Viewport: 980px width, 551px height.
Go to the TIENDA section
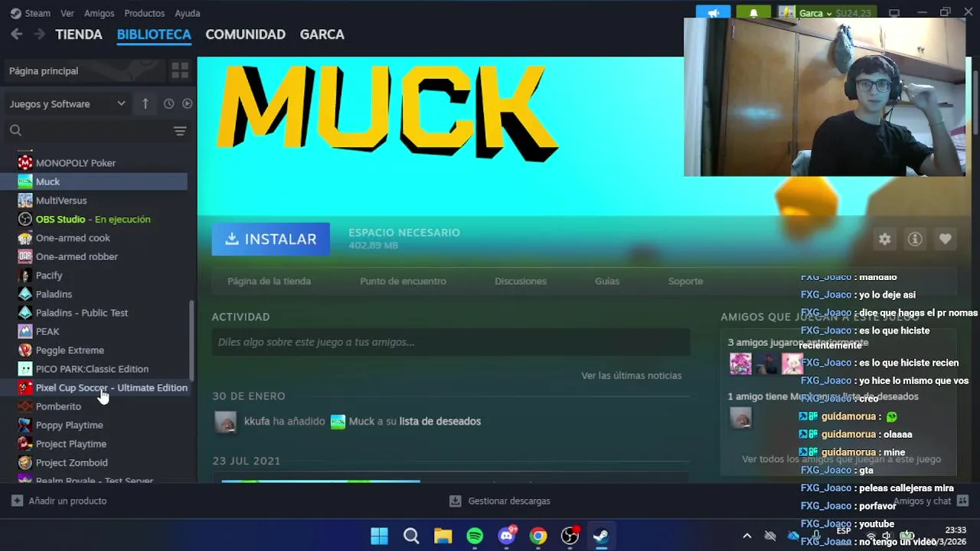coord(78,34)
